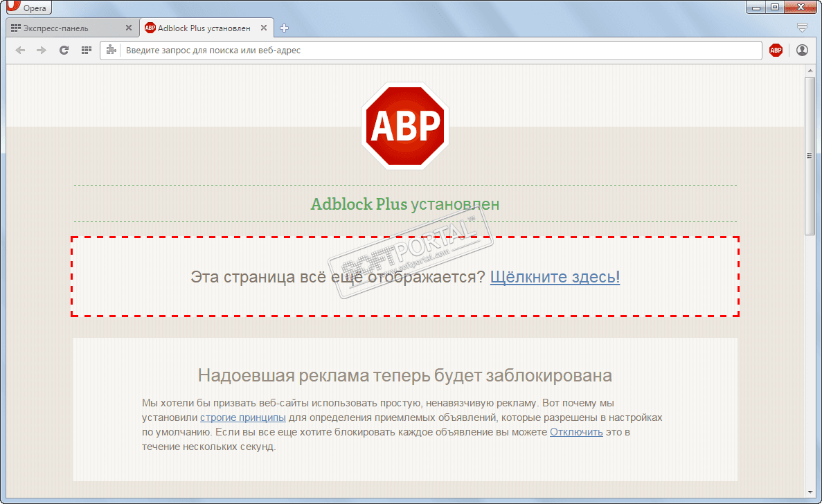Close the Opera window
This screenshot has height=504, width=822.
pos(801,8)
